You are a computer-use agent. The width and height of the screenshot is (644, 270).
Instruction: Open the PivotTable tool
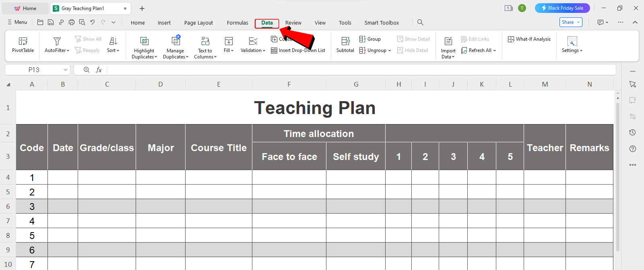click(x=23, y=45)
